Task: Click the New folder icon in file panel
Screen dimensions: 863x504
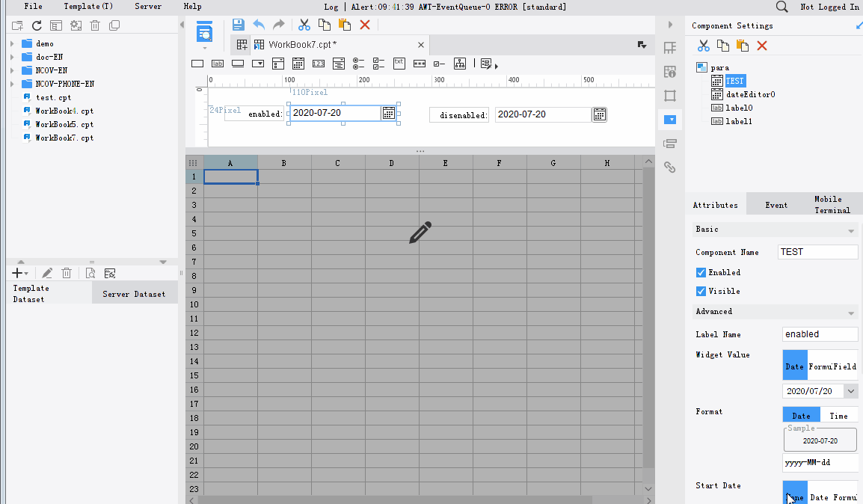Action: pyautogui.click(x=17, y=26)
